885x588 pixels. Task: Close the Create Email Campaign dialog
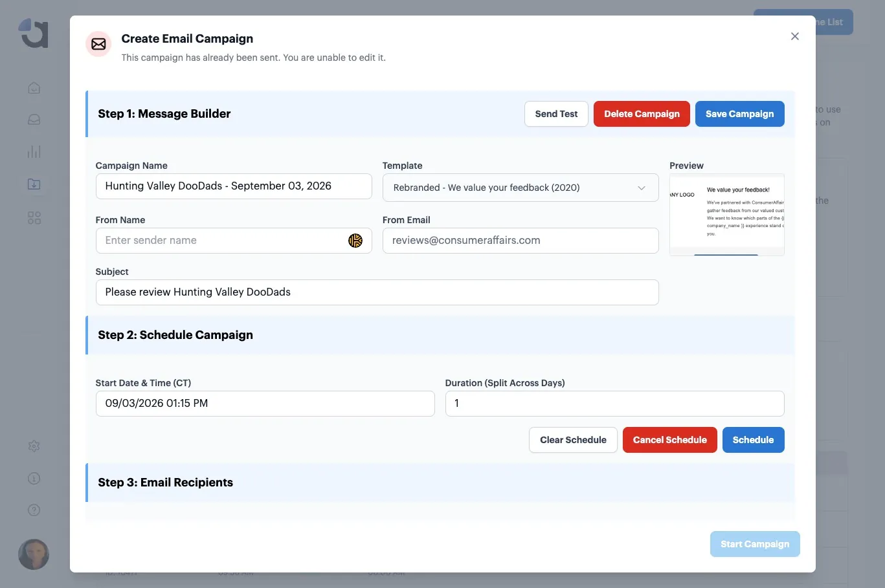(795, 36)
